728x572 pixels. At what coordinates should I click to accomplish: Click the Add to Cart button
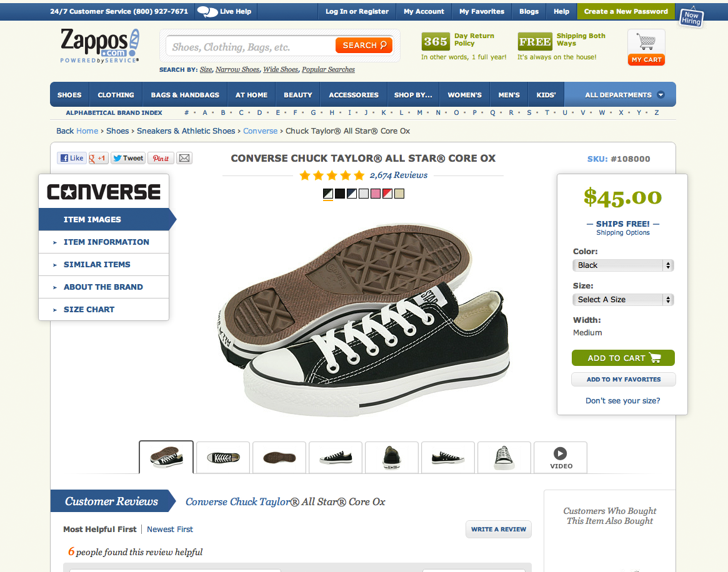tap(623, 358)
